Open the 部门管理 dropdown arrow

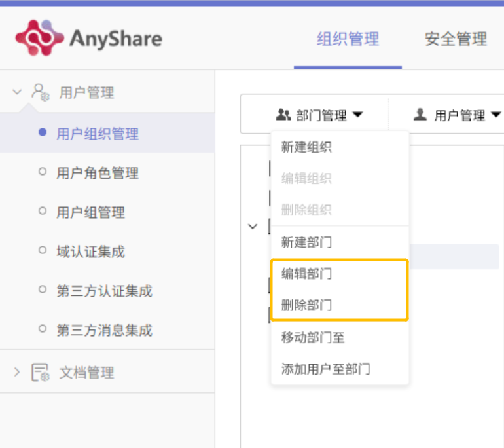[x=358, y=115]
